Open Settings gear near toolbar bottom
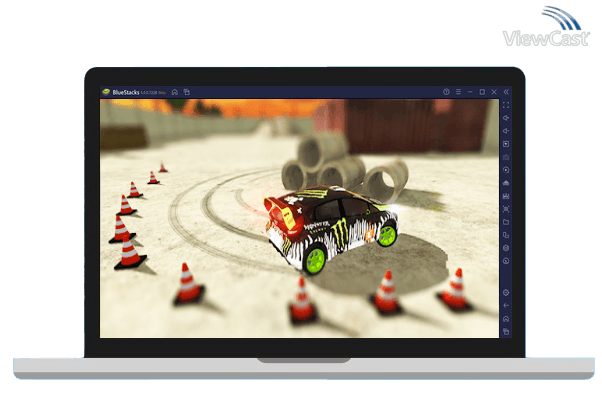Screen dimensions: 602x414 pos(506,293)
